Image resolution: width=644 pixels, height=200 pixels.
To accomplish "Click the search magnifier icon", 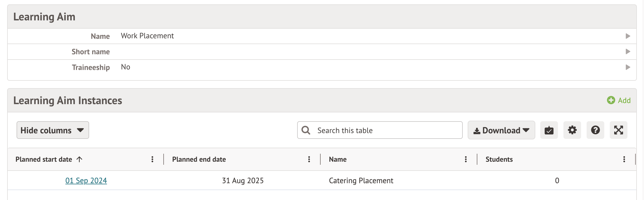I will click(x=306, y=130).
